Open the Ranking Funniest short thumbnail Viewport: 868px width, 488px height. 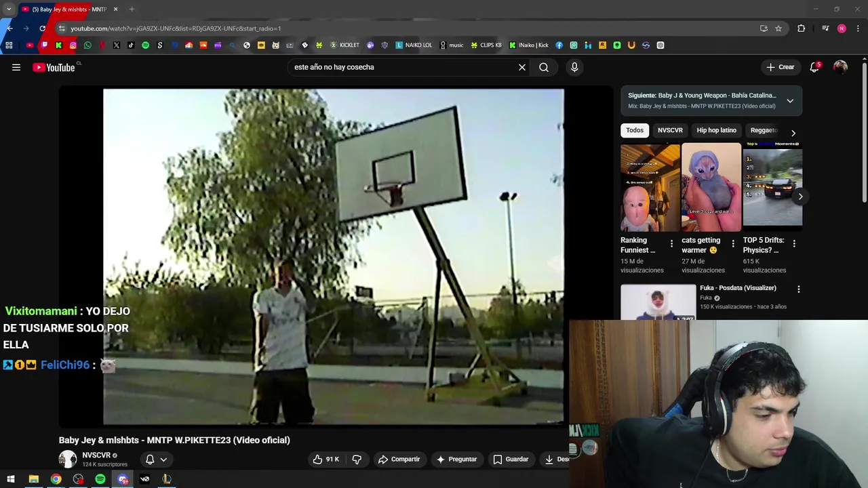650,187
